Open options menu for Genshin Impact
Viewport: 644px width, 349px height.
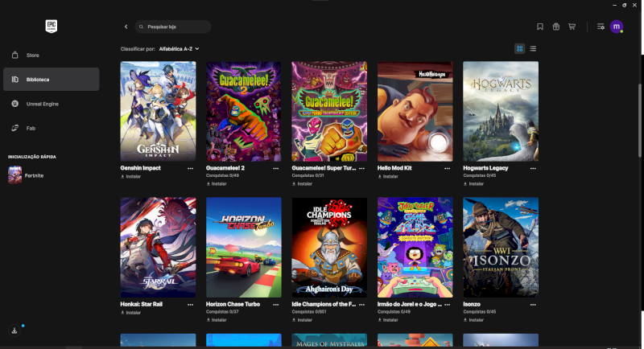(190, 168)
